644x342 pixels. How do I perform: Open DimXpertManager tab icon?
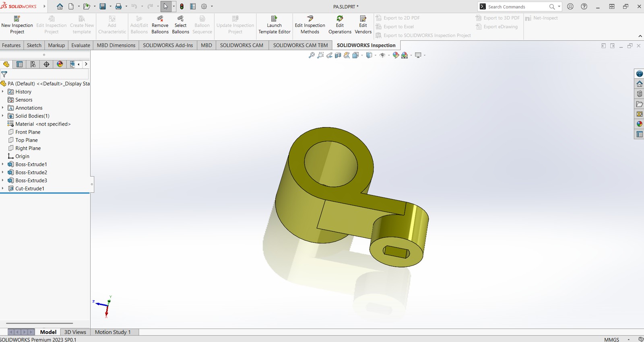[46, 64]
